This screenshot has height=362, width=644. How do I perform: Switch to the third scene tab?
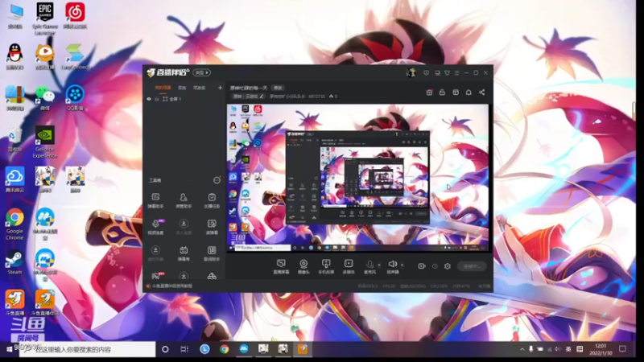click(199, 88)
